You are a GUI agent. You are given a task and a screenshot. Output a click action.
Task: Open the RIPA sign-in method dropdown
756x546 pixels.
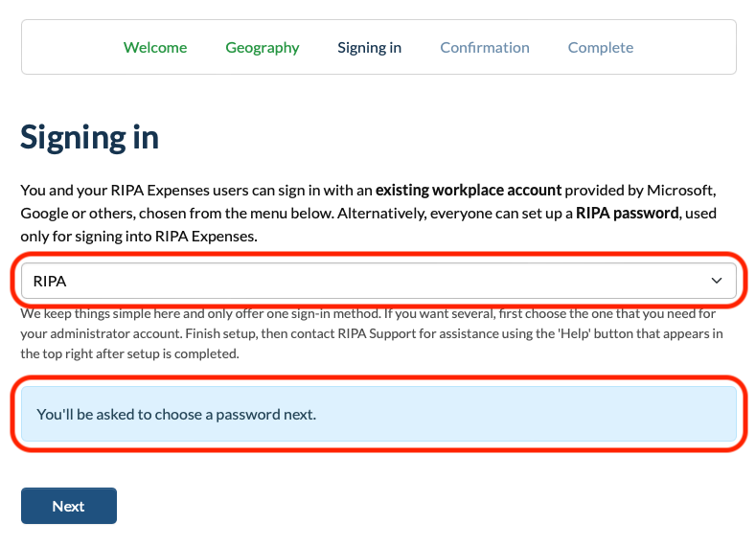378,281
